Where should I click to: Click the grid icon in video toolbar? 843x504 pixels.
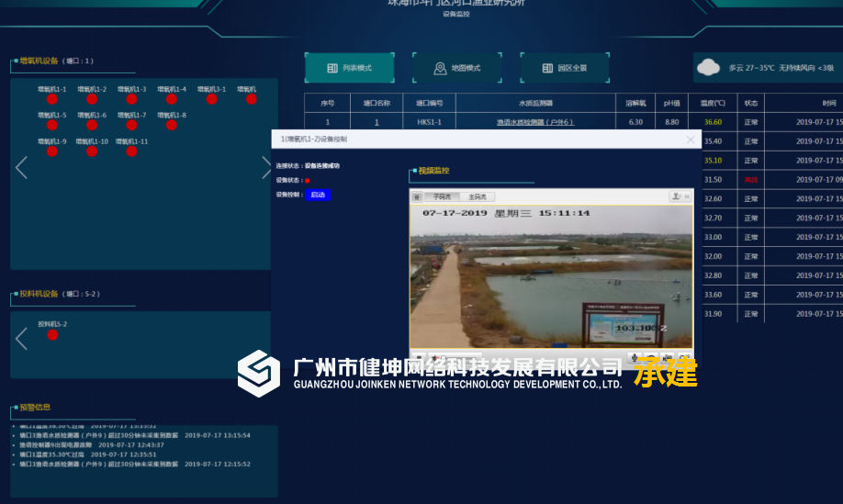click(417, 196)
